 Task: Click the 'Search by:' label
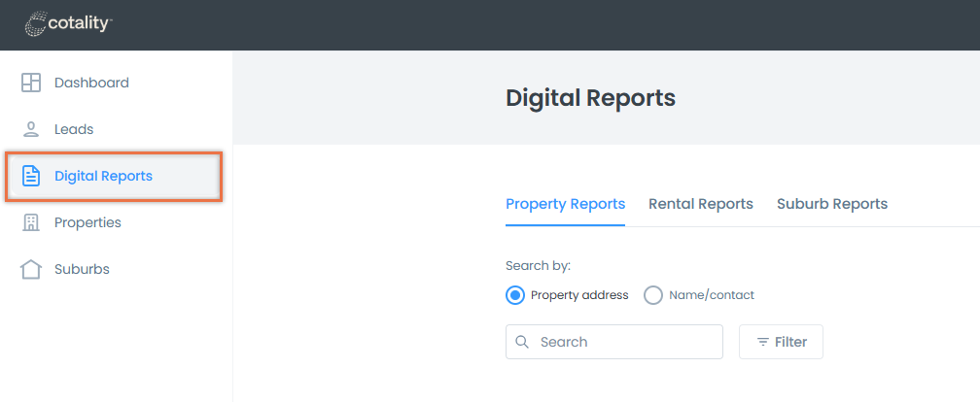[539, 266]
